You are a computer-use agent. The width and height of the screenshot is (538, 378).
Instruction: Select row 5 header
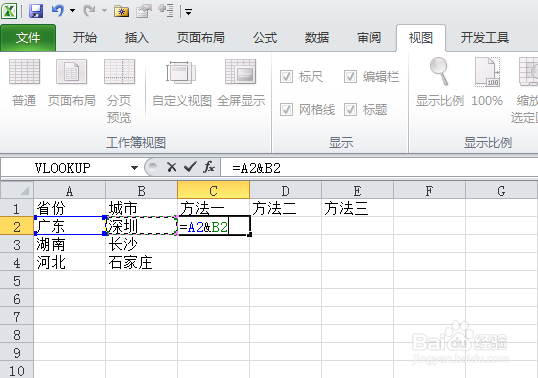[17, 281]
